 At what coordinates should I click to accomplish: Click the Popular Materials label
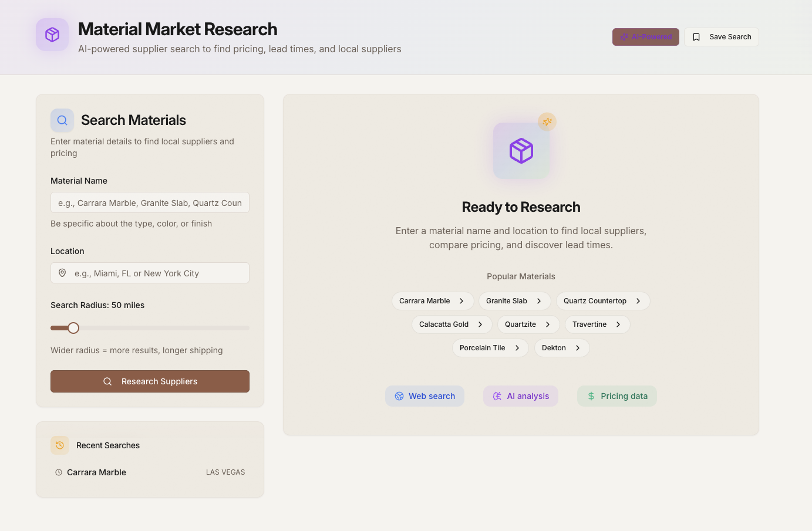521,276
